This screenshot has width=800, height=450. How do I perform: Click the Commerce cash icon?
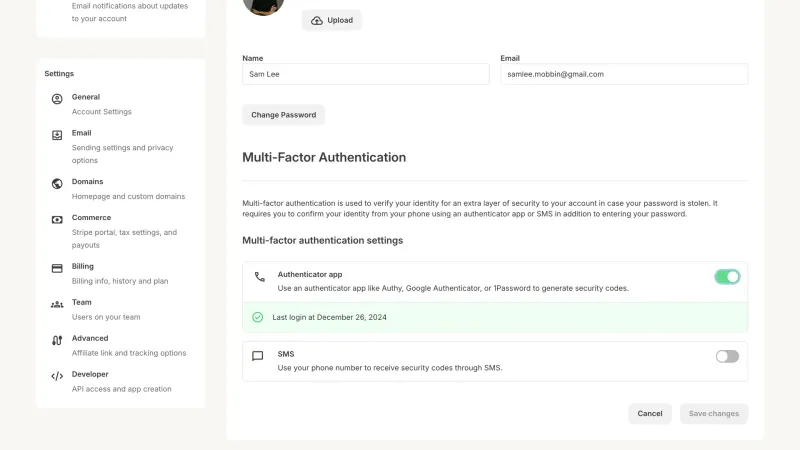click(57, 219)
